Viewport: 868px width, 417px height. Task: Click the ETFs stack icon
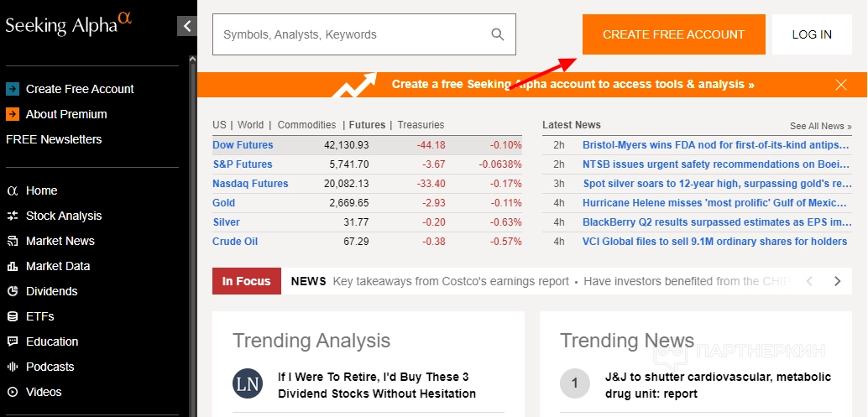(13, 316)
